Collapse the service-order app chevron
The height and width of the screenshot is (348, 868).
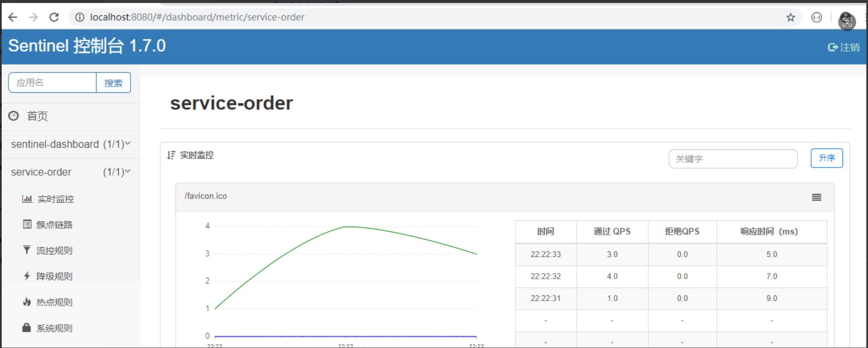click(127, 171)
